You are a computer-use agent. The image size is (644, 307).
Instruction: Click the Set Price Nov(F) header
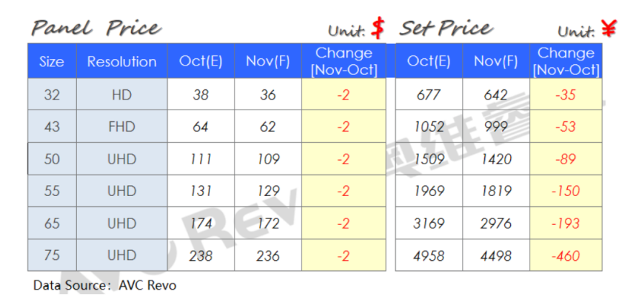tap(496, 61)
